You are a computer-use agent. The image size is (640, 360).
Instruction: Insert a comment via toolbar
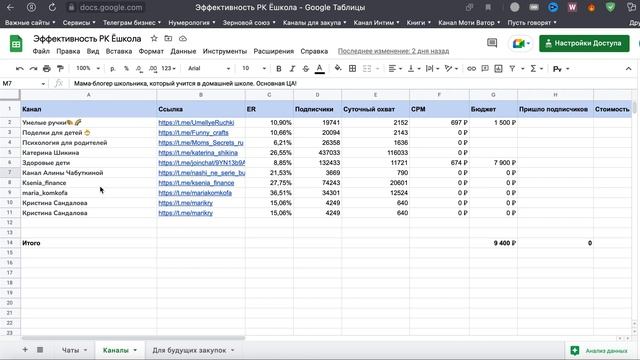(x=485, y=69)
